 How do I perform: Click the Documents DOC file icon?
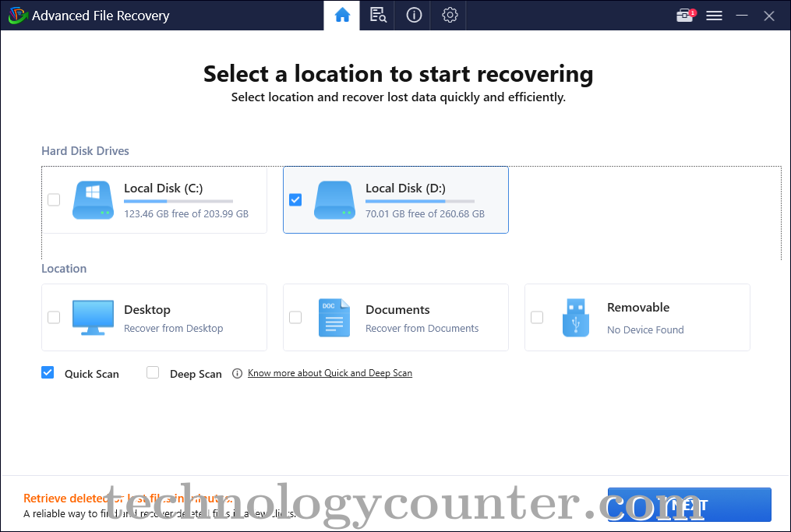(x=334, y=318)
